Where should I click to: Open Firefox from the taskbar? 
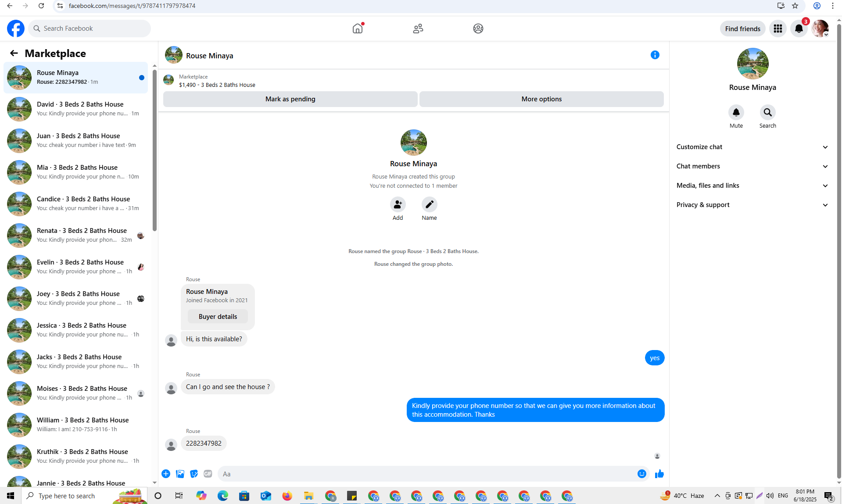[287, 496]
